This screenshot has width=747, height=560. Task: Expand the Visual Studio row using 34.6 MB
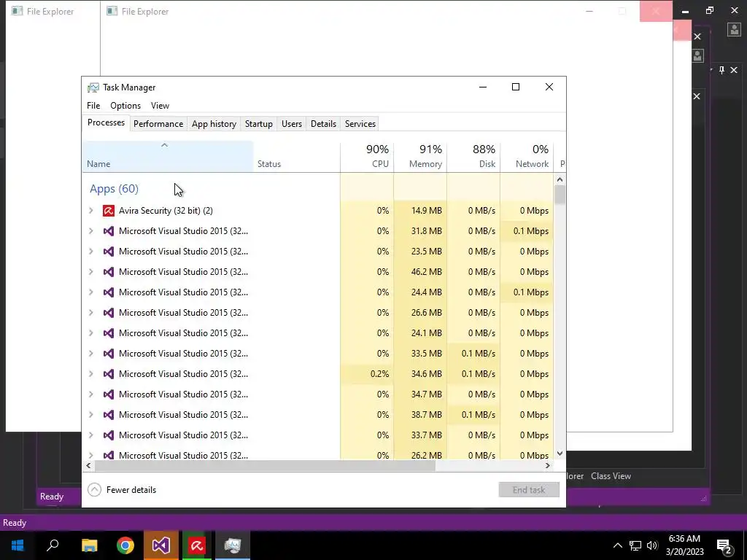coord(91,374)
